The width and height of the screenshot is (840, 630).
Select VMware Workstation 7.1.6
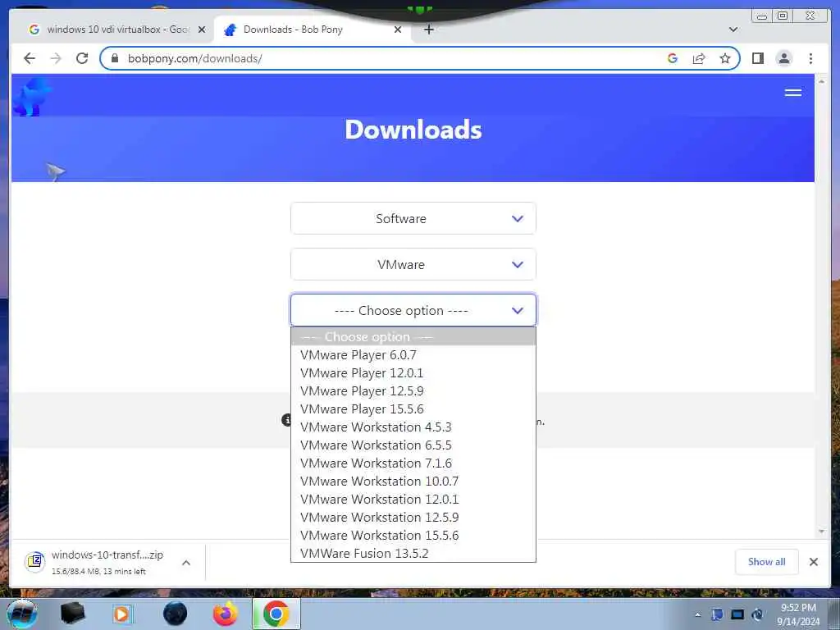point(413,463)
